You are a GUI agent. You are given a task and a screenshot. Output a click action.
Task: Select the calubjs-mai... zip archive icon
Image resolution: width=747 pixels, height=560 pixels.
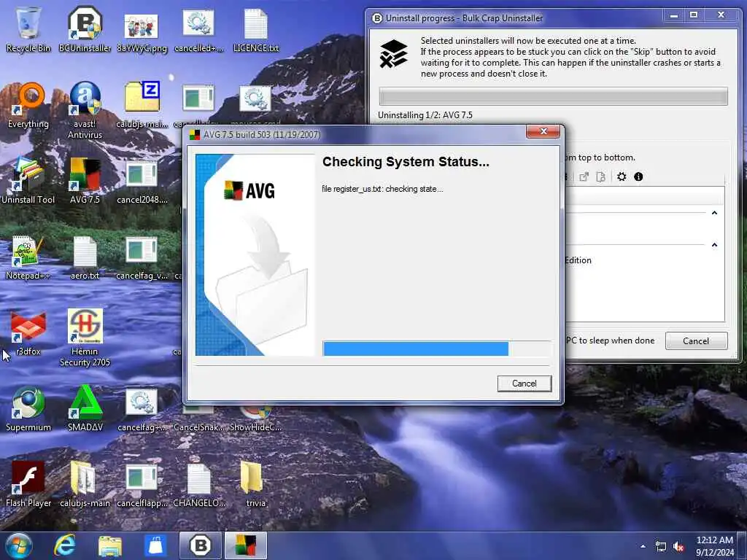[142, 106]
